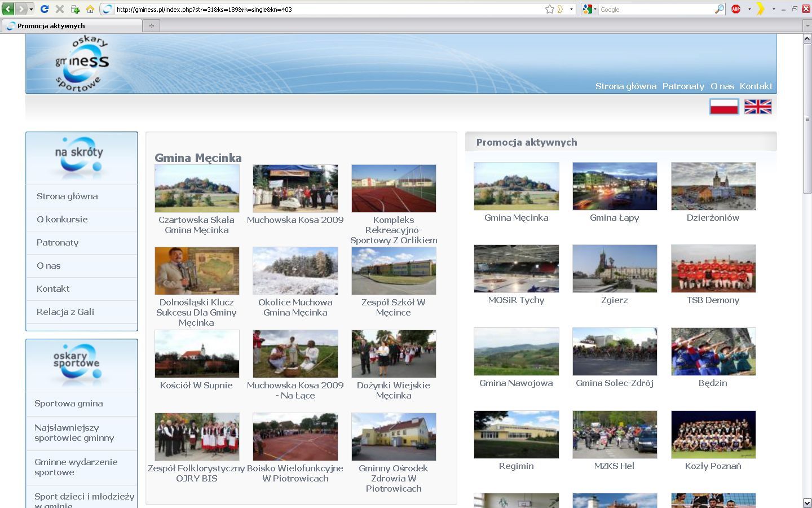
Task: Reload the page with the refresh icon
Action: point(45,9)
